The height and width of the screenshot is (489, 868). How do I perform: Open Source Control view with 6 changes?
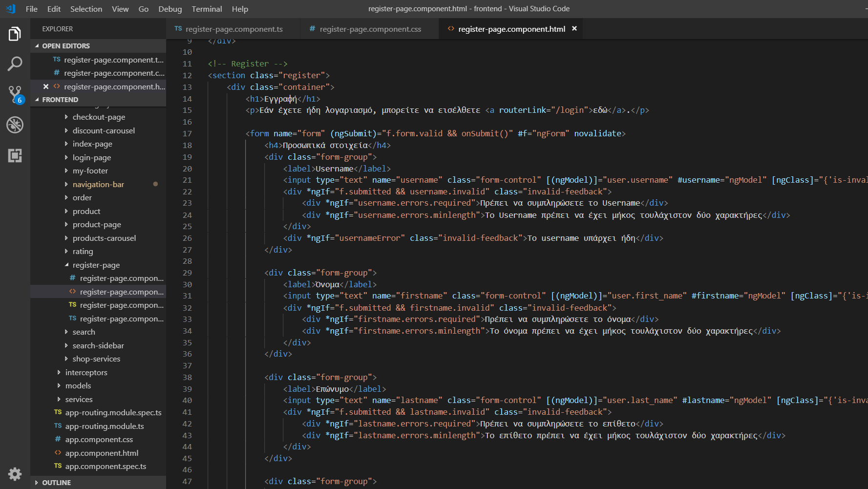click(15, 94)
